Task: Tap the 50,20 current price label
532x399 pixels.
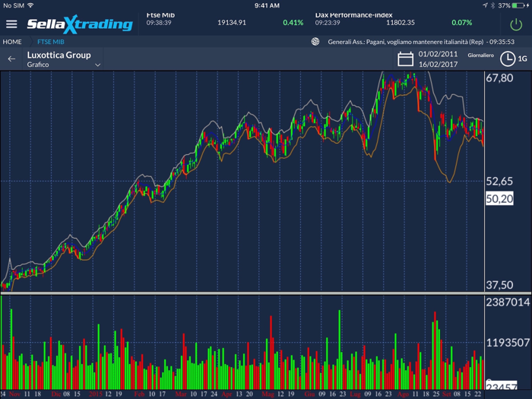Action: [x=499, y=198]
